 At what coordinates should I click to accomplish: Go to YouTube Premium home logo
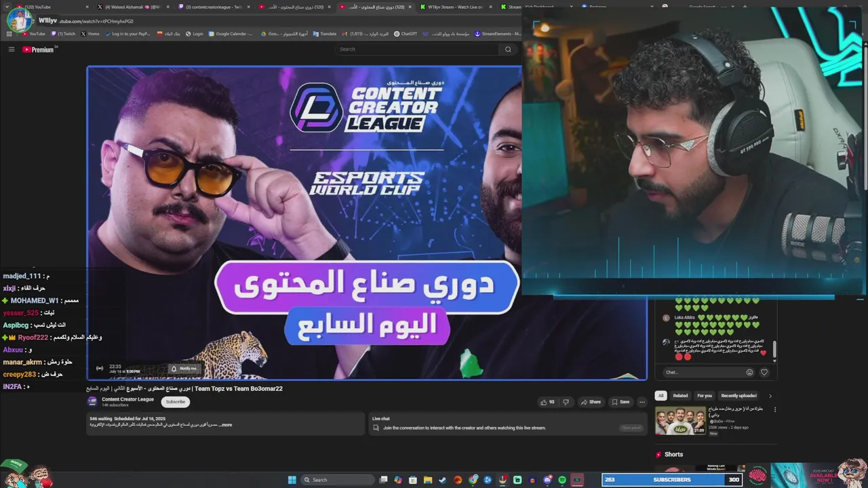tap(38, 49)
